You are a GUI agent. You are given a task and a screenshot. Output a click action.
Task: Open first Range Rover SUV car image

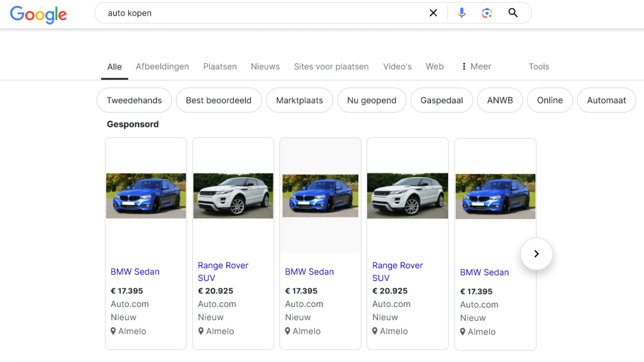233,196
